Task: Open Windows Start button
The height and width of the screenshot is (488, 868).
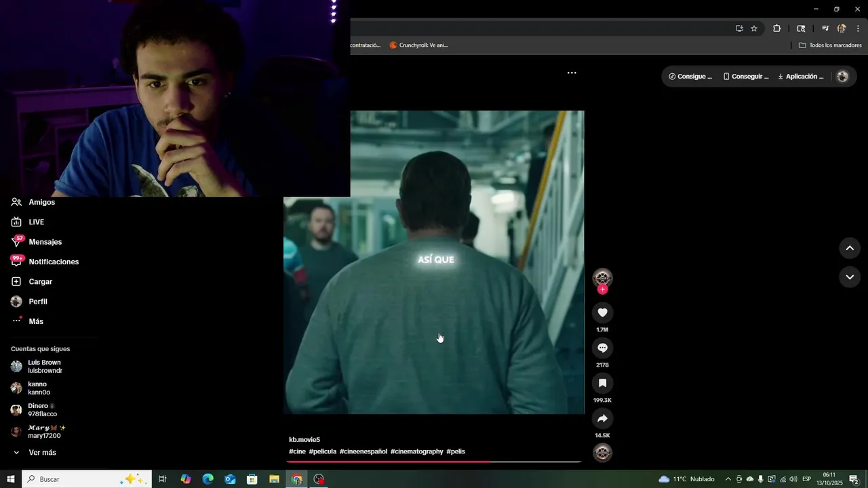Action: click(11, 479)
